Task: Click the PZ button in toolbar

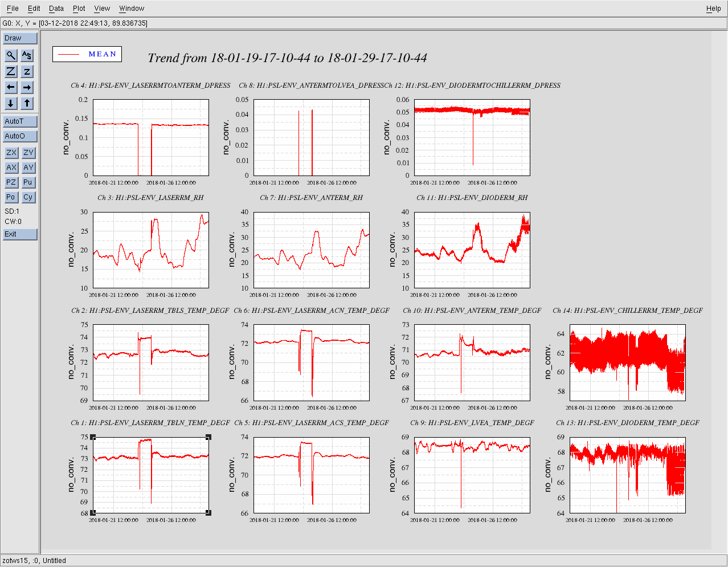Action: pyautogui.click(x=11, y=182)
